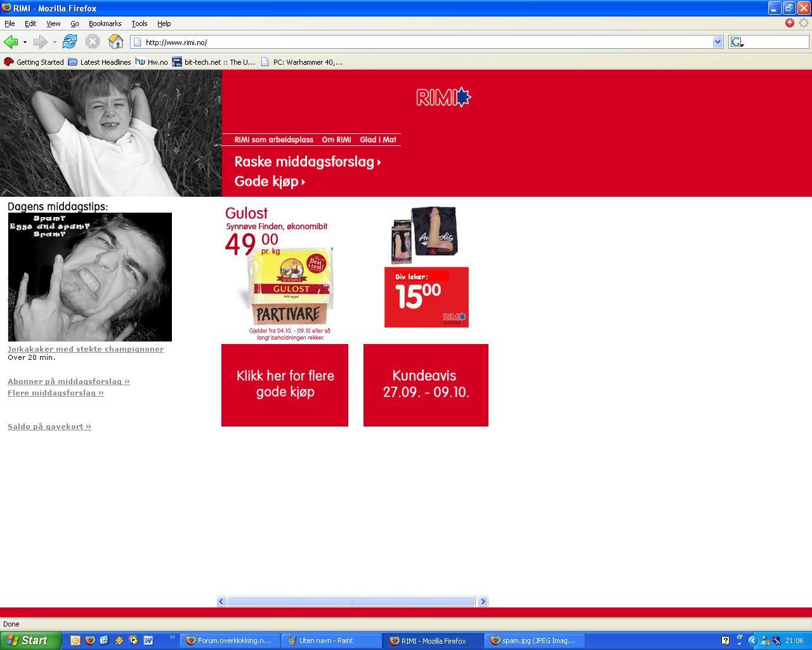Launch the blue e-mail icon in Quick Launch
The image size is (812, 650).
click(104, 640)
